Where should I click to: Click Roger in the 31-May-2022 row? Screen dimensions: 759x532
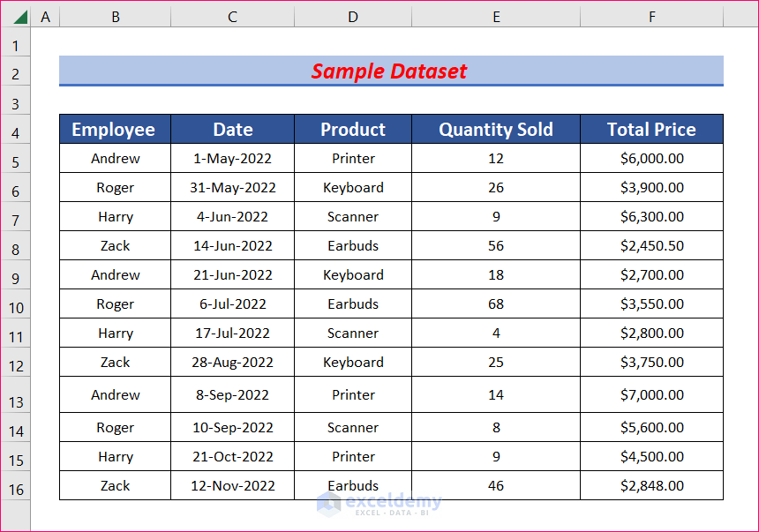point(116,187)
